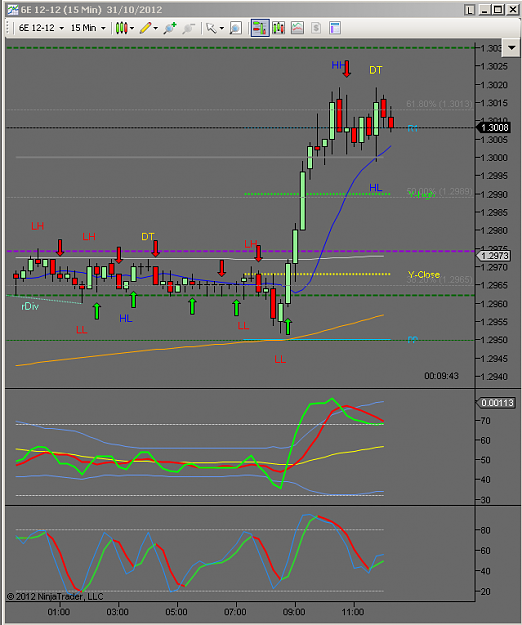Viewport: 522px width, 625px height.
Task: Click the 00:09:43 bar countdown timer
Action: click(442, 376)
